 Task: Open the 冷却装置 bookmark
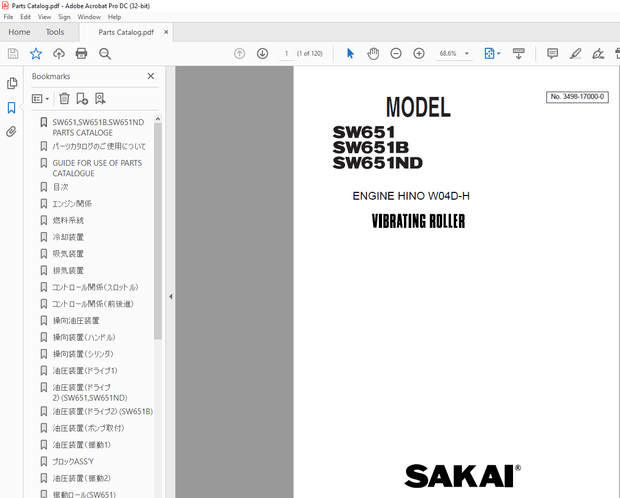point(68,237)
